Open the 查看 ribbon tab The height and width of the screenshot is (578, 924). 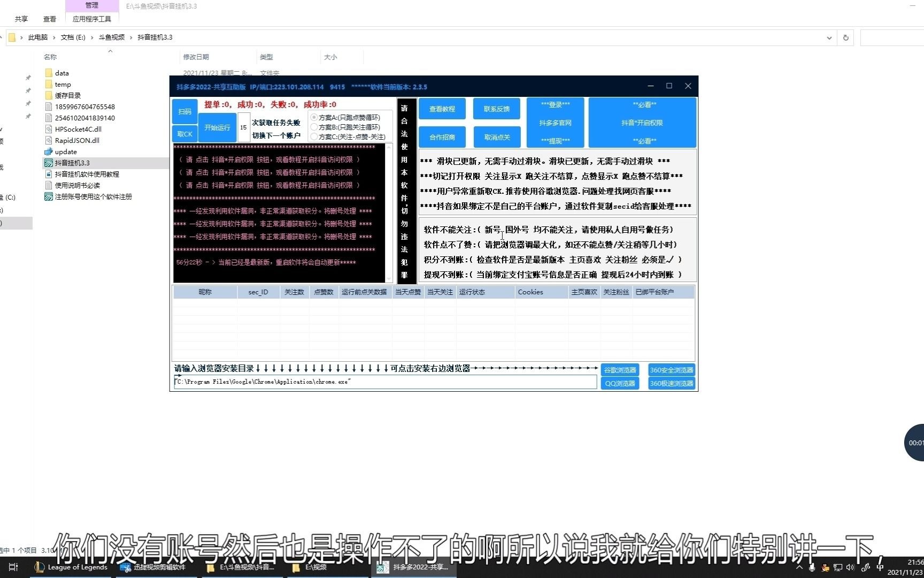(x=50, y=19)
